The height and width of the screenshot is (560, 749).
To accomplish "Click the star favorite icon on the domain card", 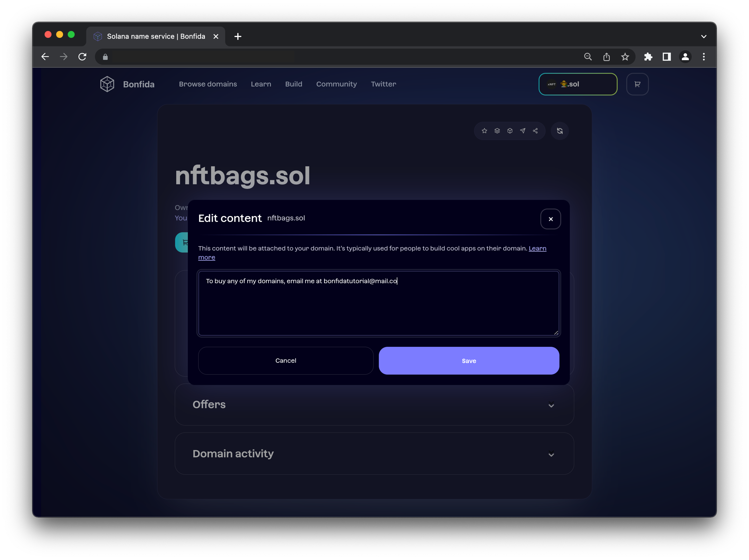I will (x=484, y=131).
